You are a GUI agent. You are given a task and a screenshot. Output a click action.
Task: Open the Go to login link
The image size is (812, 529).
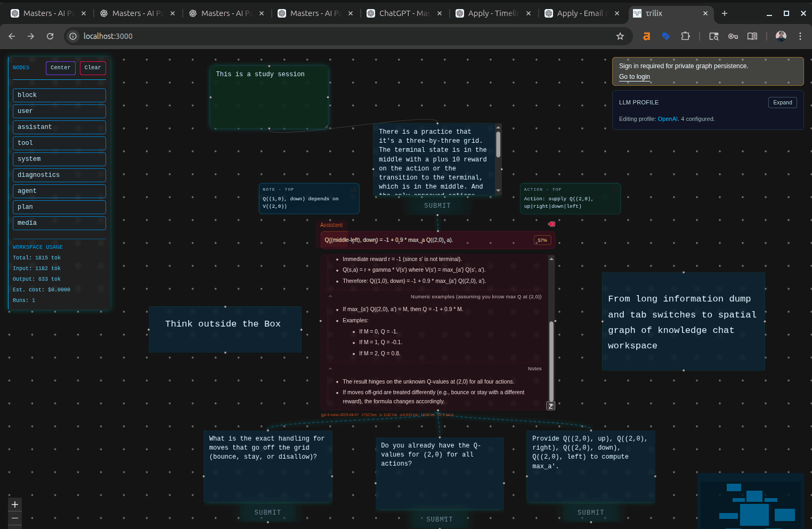[634, 76]
